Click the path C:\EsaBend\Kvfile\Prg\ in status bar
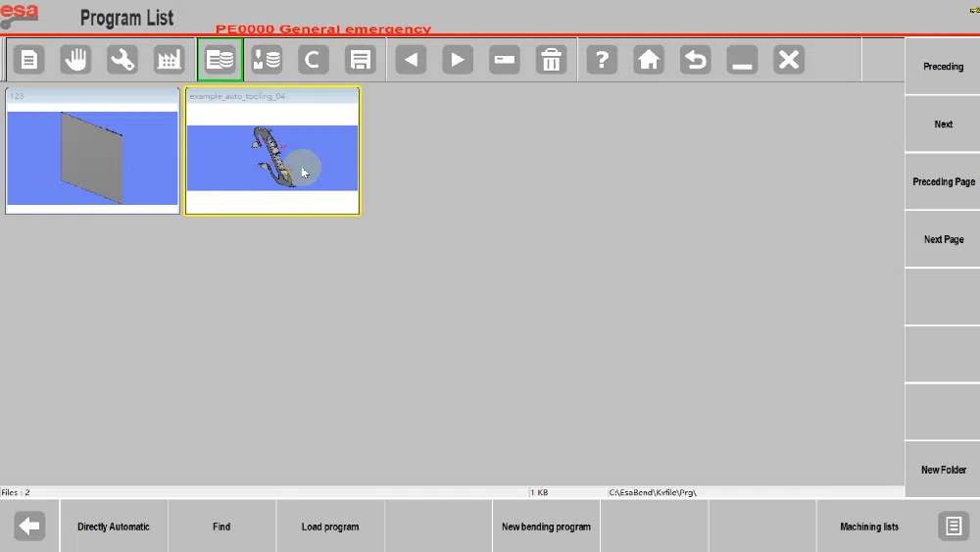This screenshot has width=980, height=552. click(x=653, y=492)
